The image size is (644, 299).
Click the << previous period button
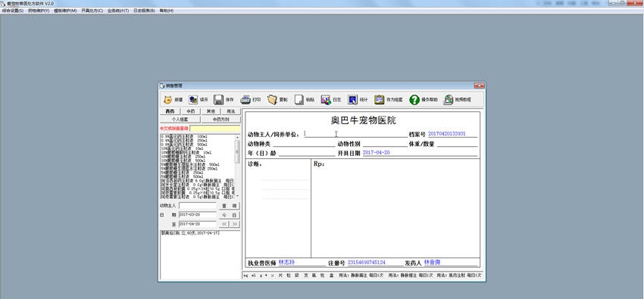pos(224,224)
